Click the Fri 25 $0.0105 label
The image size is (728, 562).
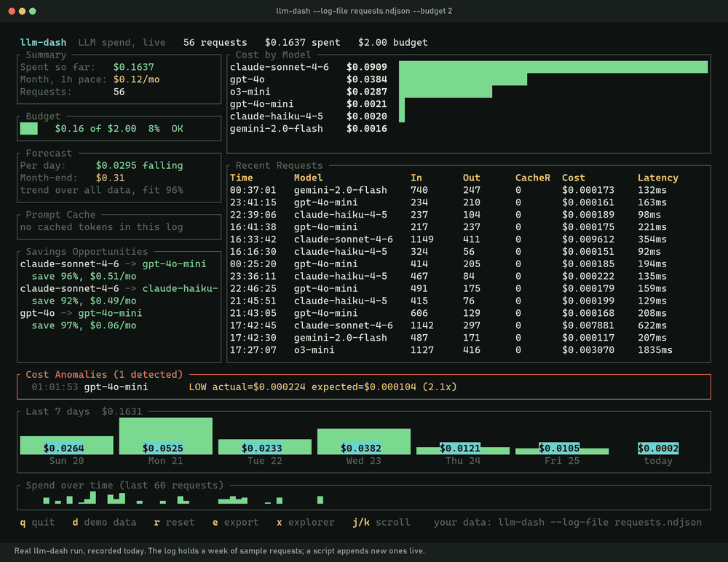click(559, 448)
